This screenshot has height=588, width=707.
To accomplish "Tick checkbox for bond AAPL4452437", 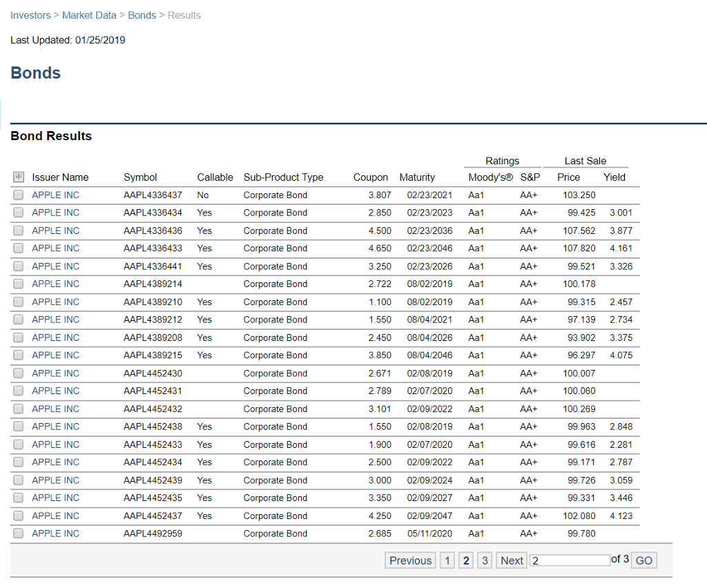I will pos(18,516).
